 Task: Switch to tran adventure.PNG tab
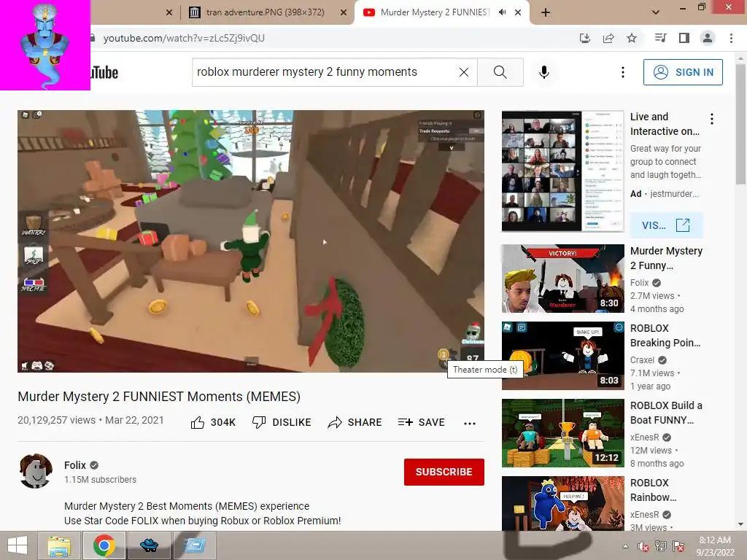(265, 12)
